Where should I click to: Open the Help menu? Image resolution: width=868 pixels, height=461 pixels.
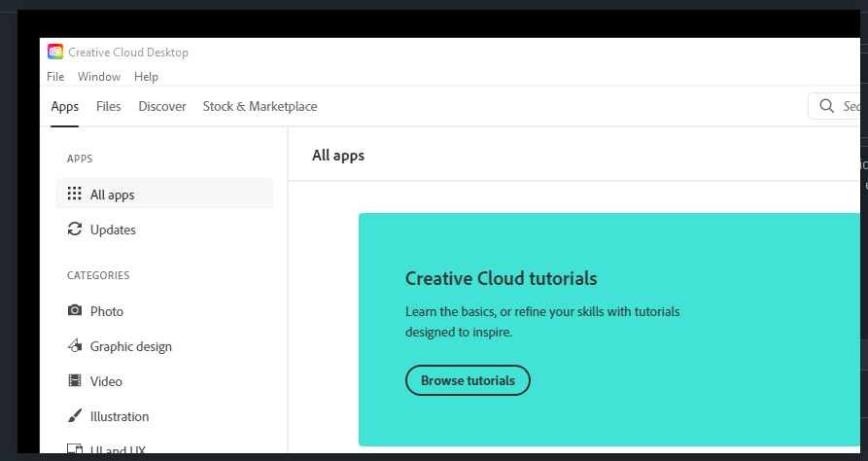[x=146, y=77]
